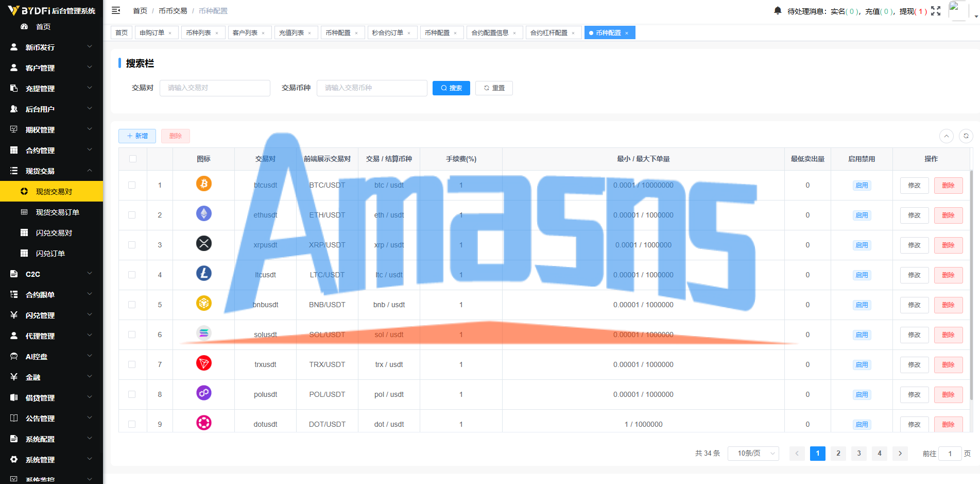Switch to the 申购订单 tab

click(x=157, y=32)
